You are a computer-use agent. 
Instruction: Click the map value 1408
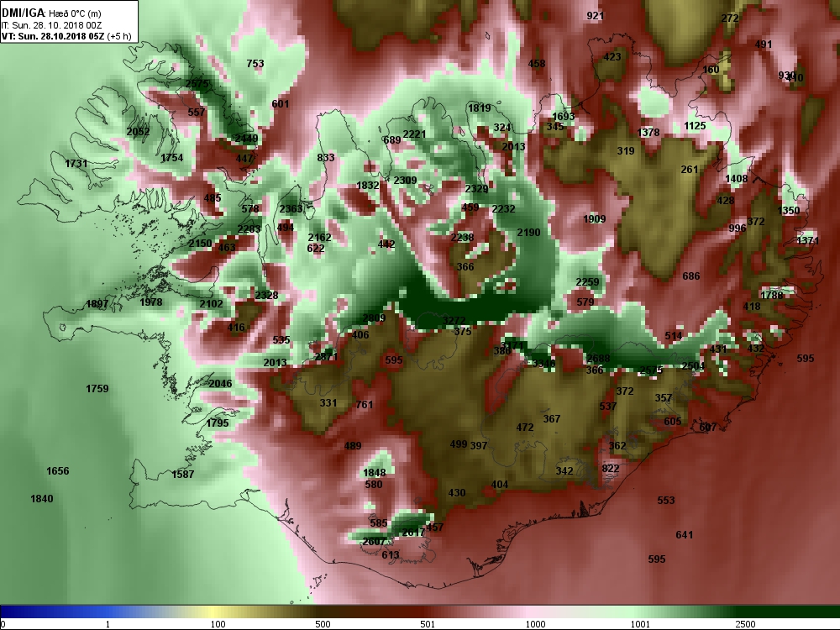click(737, 179)
